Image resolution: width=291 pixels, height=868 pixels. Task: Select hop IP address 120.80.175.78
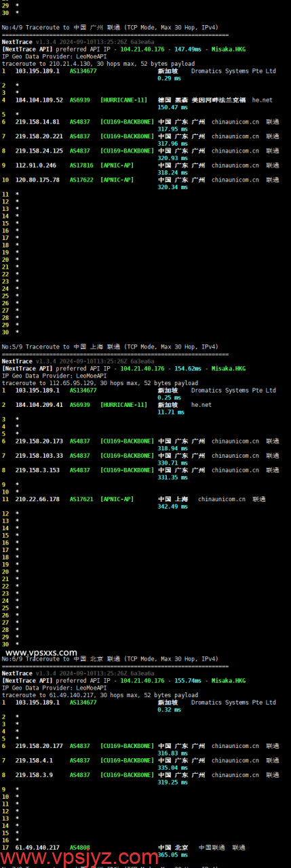(37, 180)
